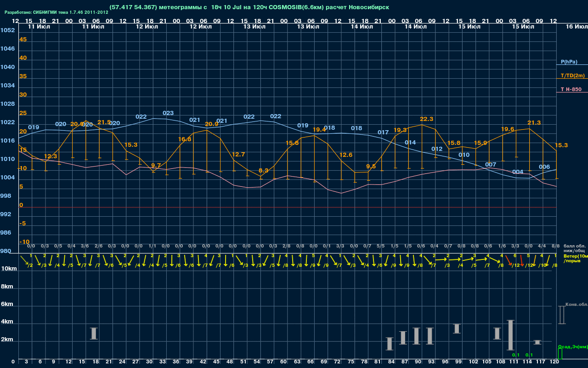Click the 16.8 temperature value
This screenshot has height=368, width=588.
click(x=185, y=139)
